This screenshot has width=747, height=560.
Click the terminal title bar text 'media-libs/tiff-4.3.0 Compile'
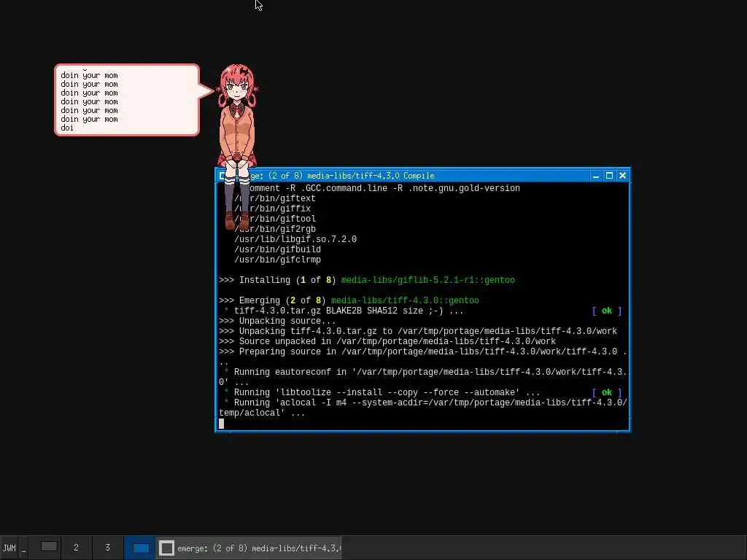click(371, 176)
